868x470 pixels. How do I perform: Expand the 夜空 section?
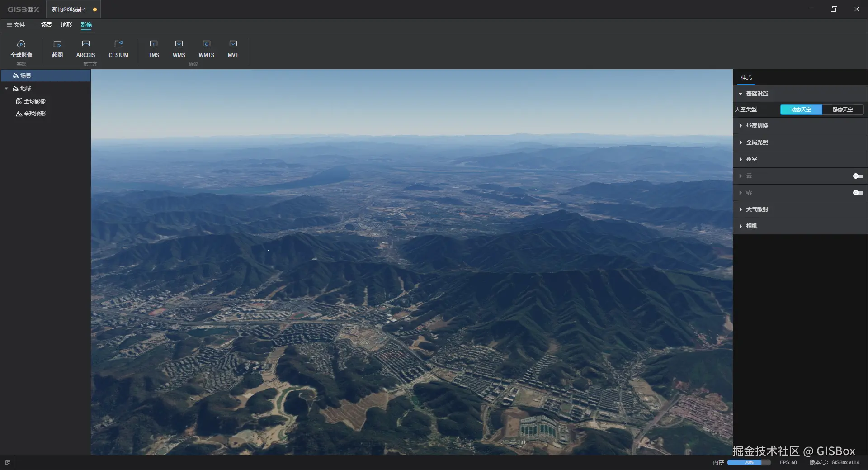point(800,159)
